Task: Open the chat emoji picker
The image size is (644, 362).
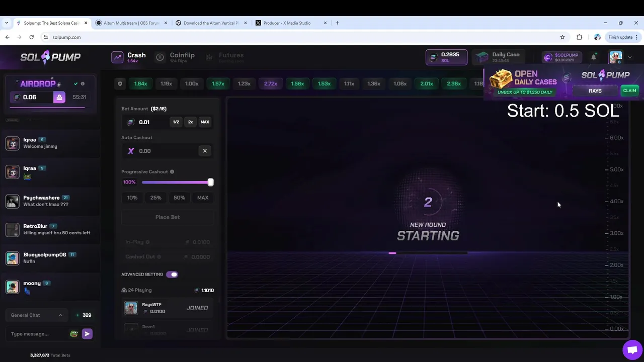Action: click(74, 334)
